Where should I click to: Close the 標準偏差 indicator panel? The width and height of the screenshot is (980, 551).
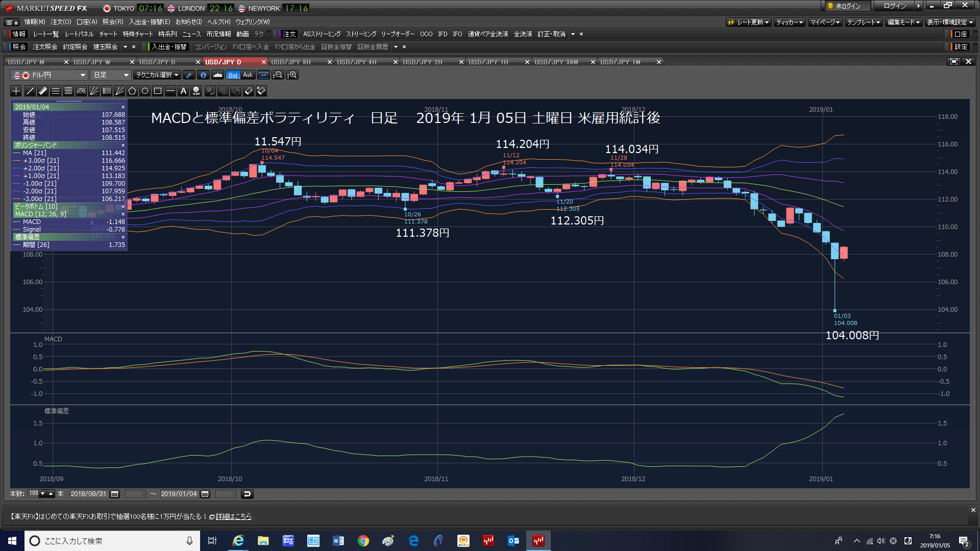(123, 237)
